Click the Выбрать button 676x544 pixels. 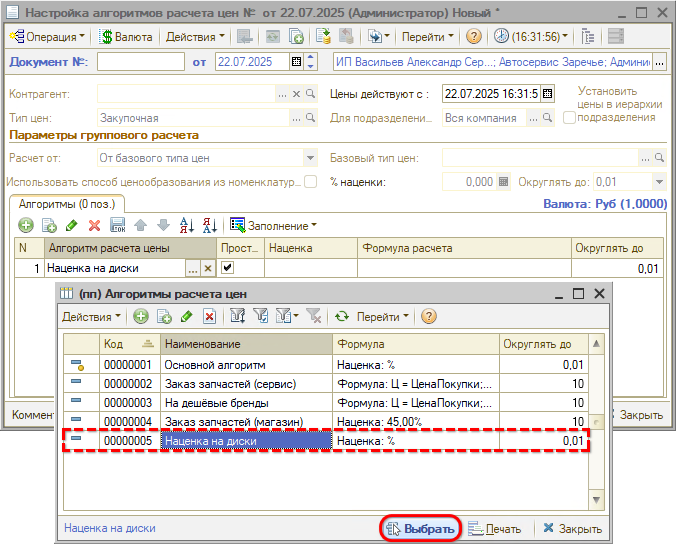click(x=420, y=529)
